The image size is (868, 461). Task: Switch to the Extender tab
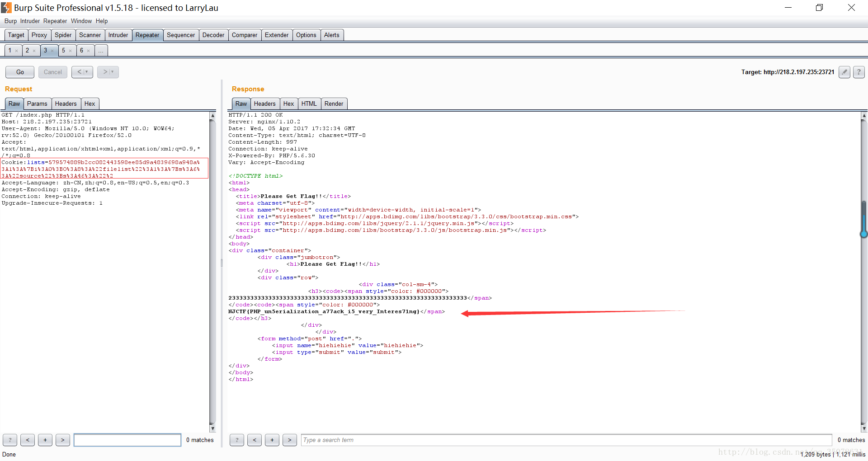(277, 35)
